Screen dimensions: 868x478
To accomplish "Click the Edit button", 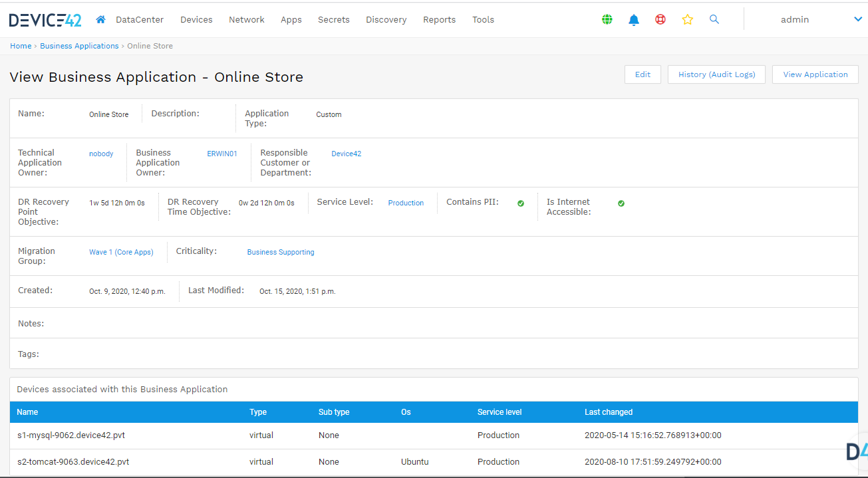I will pos(643,74).
